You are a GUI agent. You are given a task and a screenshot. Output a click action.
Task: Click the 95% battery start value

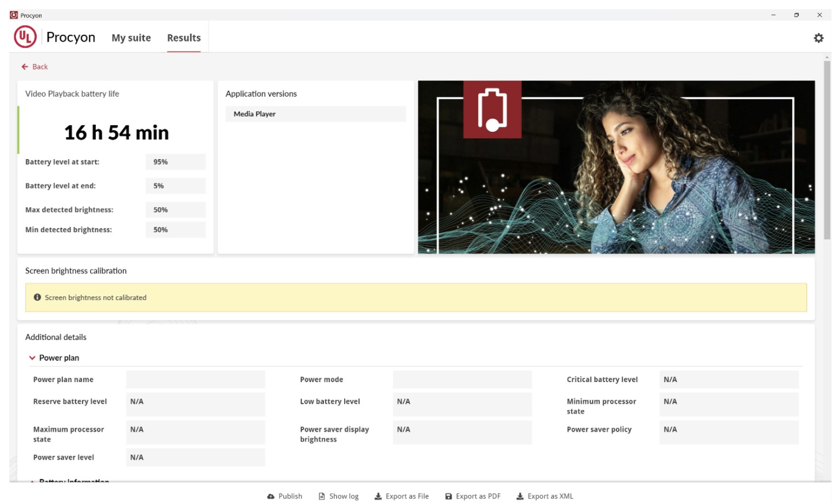tap(176, 162)
